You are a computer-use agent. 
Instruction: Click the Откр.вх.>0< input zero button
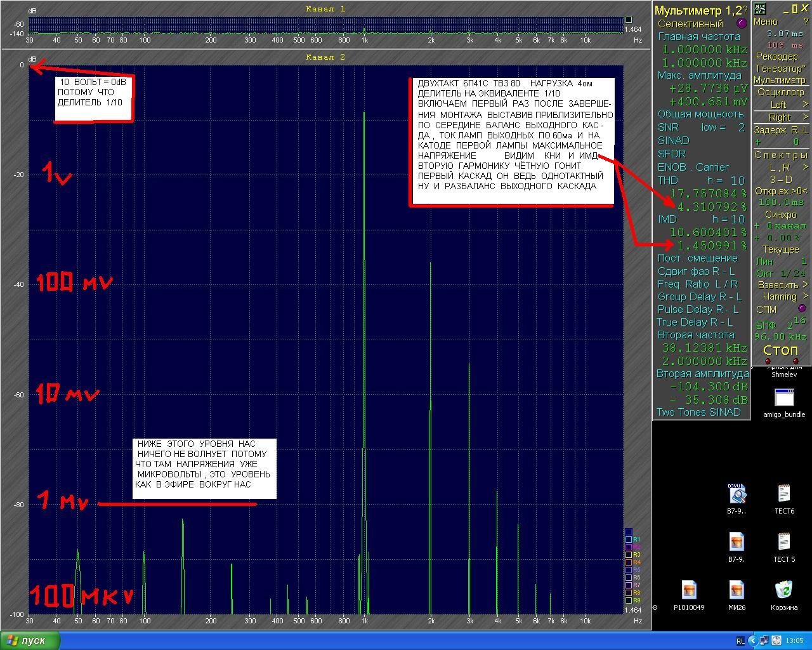tap(781, 191)
